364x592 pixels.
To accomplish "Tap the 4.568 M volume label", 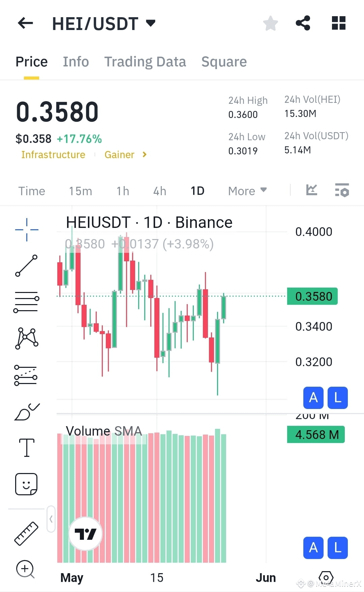I will tap(316, 435).
